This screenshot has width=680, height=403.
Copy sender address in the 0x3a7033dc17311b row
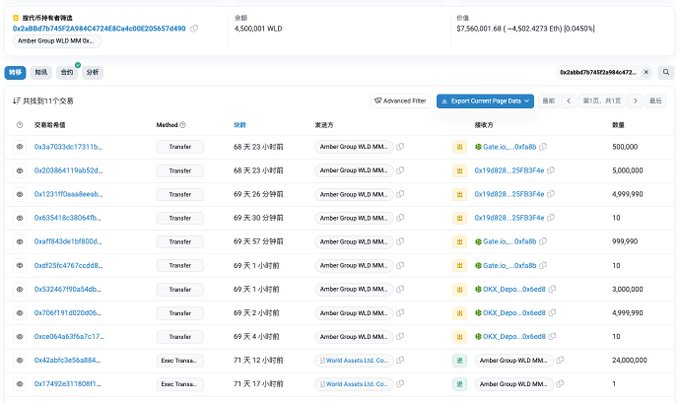pos(400,147)
